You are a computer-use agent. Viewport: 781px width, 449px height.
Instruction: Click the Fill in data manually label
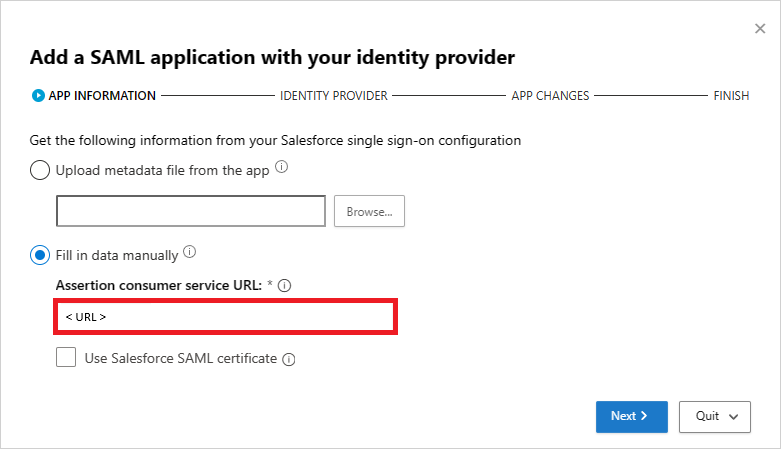coord(117,255)
